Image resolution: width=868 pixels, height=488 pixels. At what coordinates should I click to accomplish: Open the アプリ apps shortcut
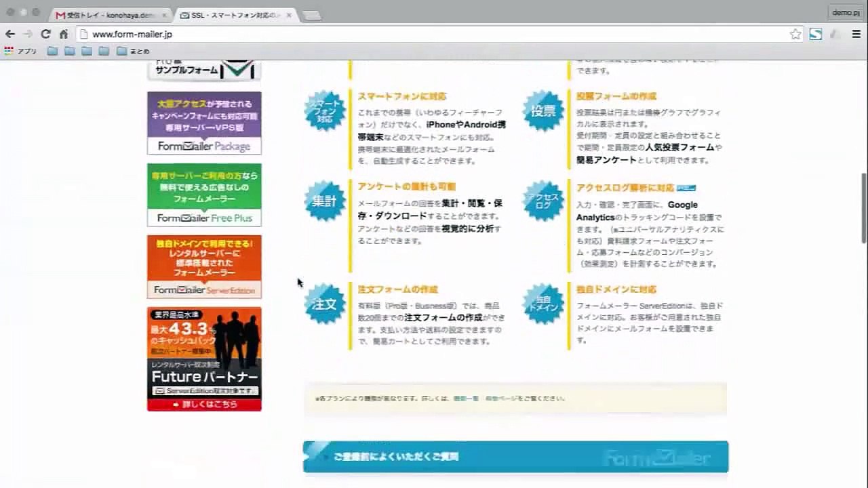20,51
